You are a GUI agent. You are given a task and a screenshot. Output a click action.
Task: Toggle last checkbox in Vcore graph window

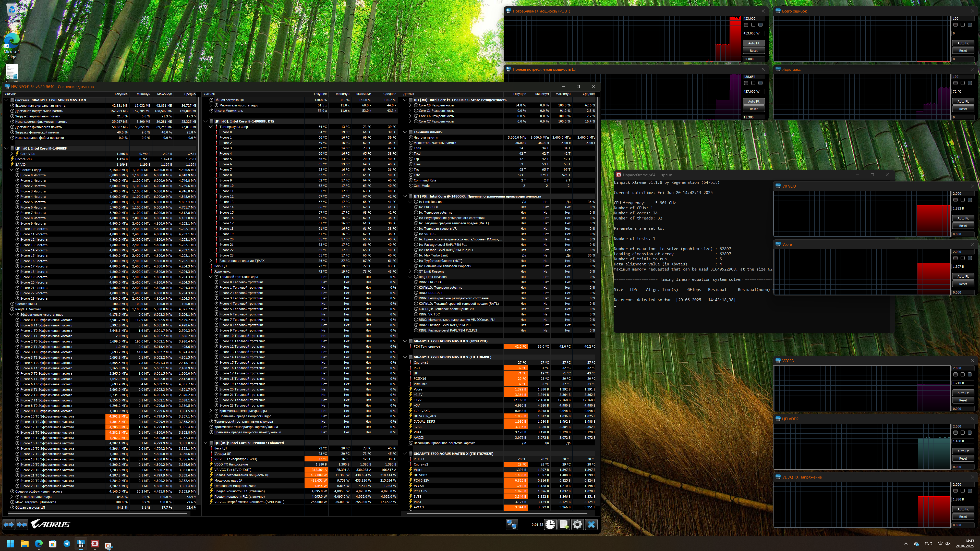pyautogui.click(x=970, y=258)
